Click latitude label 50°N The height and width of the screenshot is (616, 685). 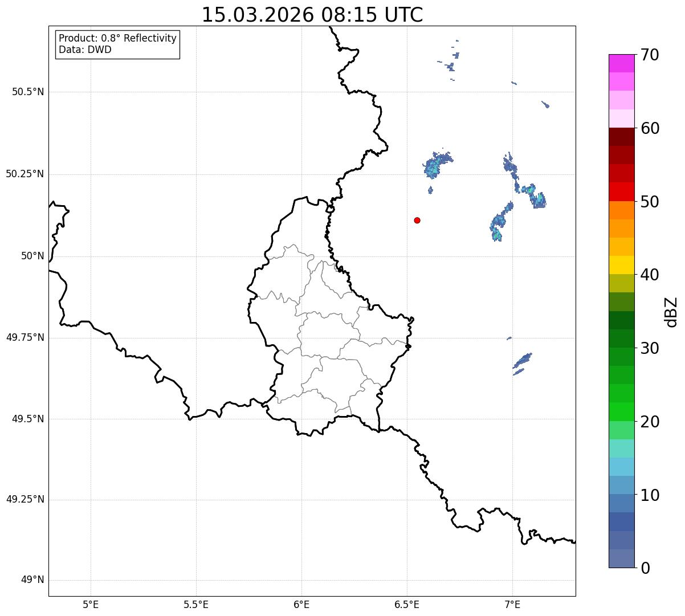point(32,256)
